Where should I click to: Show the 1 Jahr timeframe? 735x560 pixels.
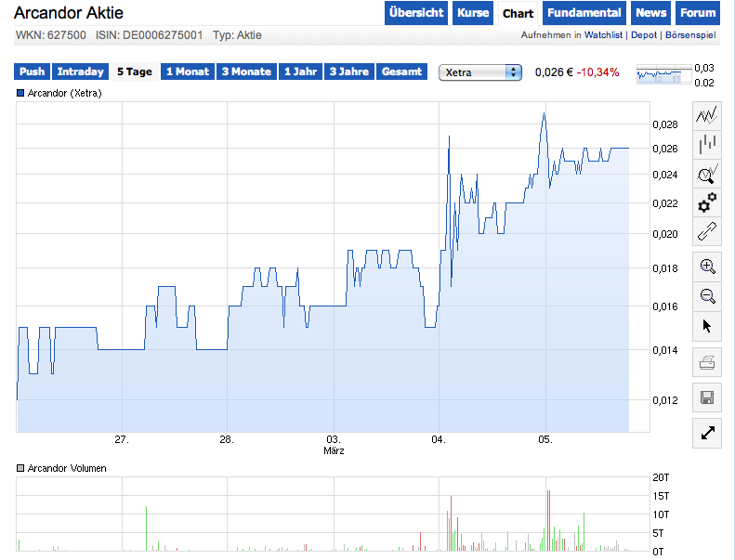coord(300,72)
